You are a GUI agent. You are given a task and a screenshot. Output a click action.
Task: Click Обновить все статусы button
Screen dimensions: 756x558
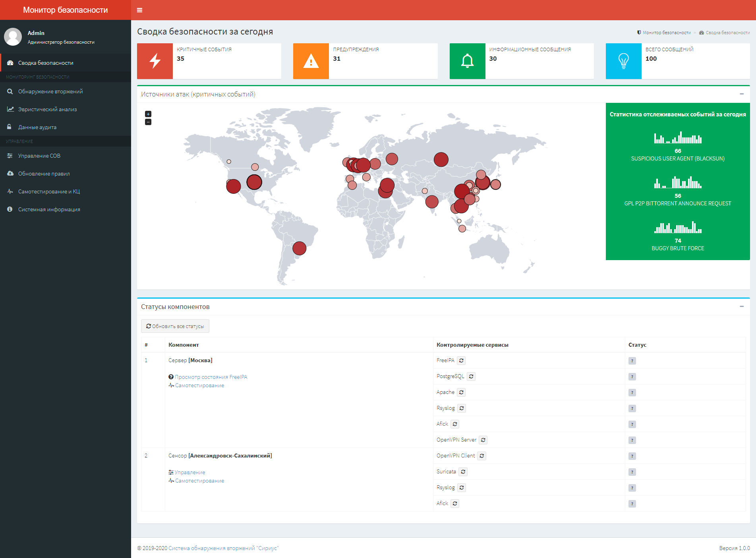tap(175, 326)
